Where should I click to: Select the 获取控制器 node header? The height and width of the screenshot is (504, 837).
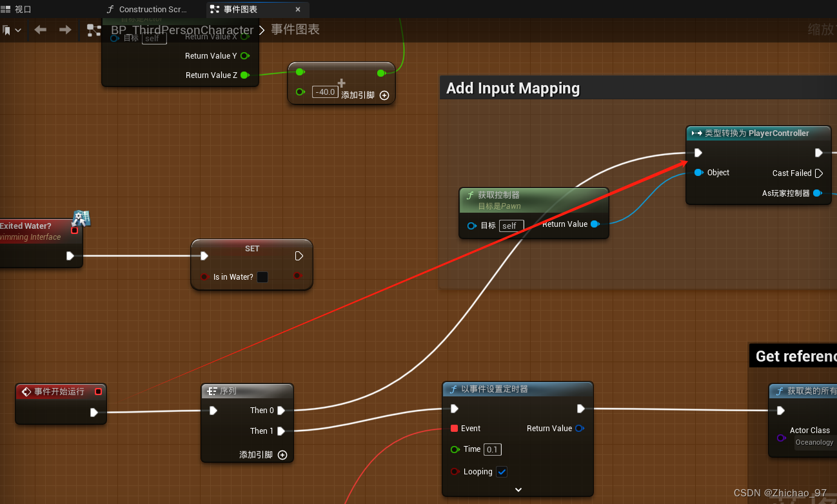tap(534, 200)
